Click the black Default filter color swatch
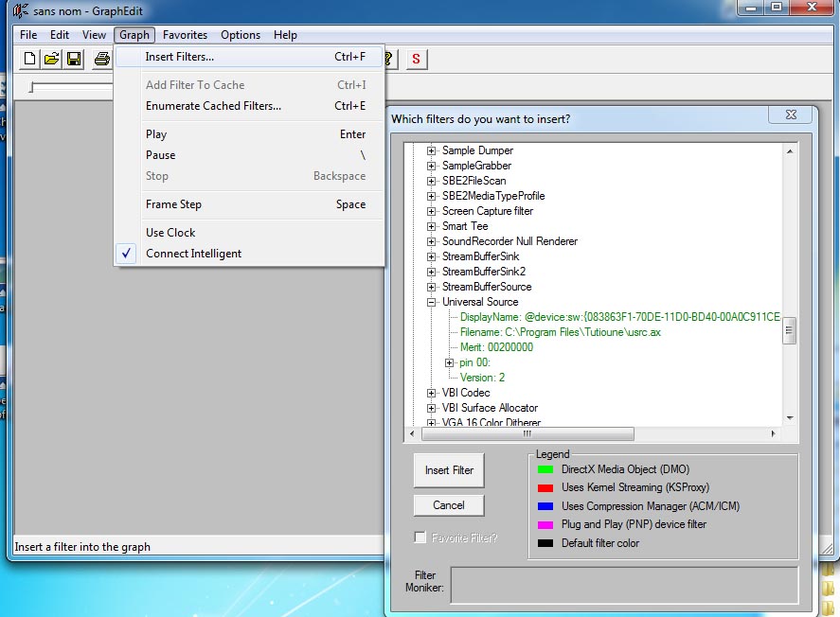 pos(545,543)
